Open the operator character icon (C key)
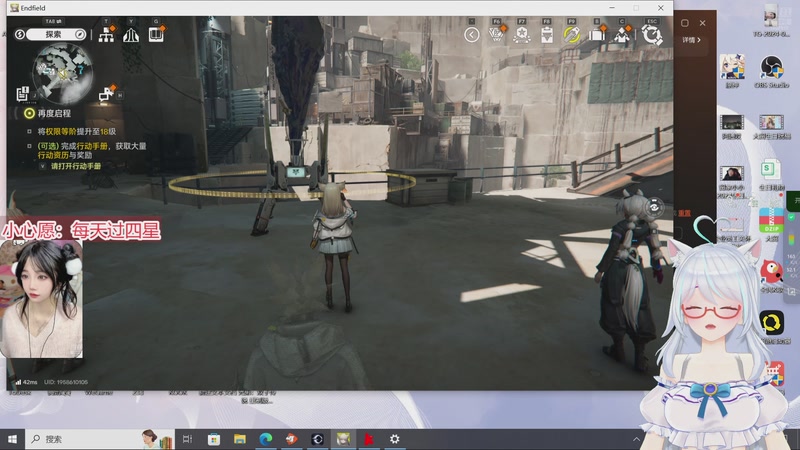The image size is (800, 450). 621,35
